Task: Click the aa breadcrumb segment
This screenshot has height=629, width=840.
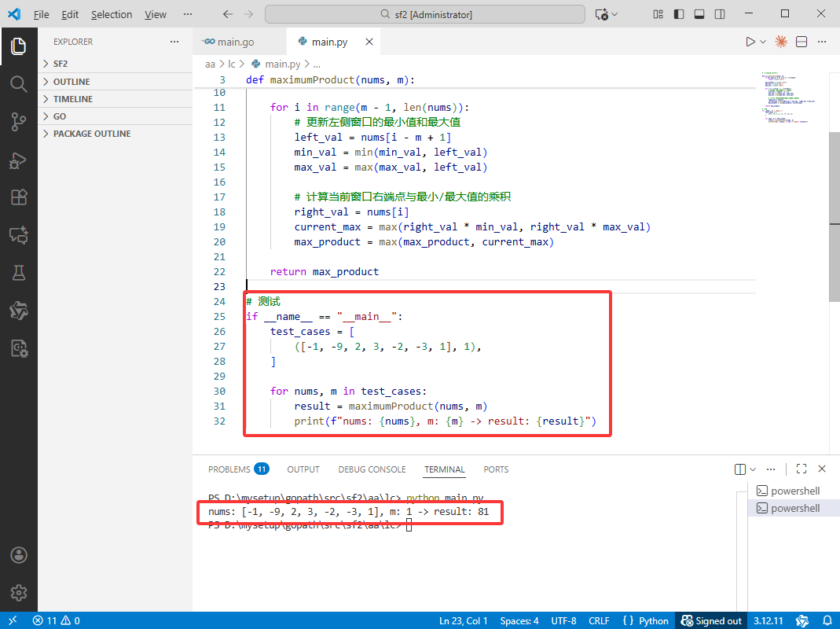Action: (210, 64)
